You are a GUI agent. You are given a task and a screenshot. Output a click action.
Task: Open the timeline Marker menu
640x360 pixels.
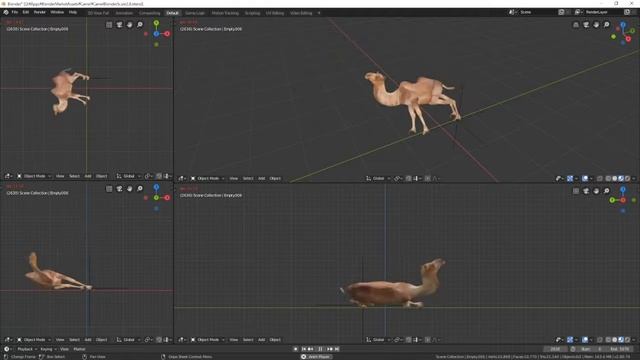tap(79, 349)
